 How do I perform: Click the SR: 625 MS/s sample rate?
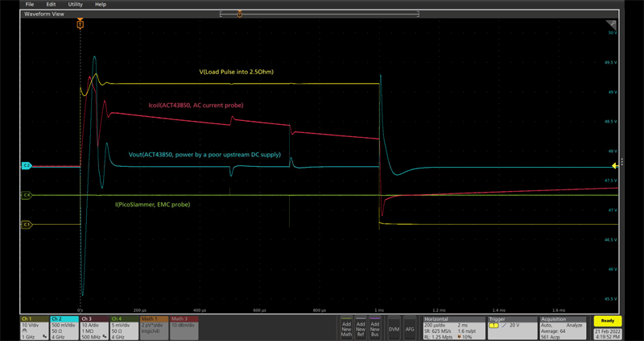click(x=438, y=331)
